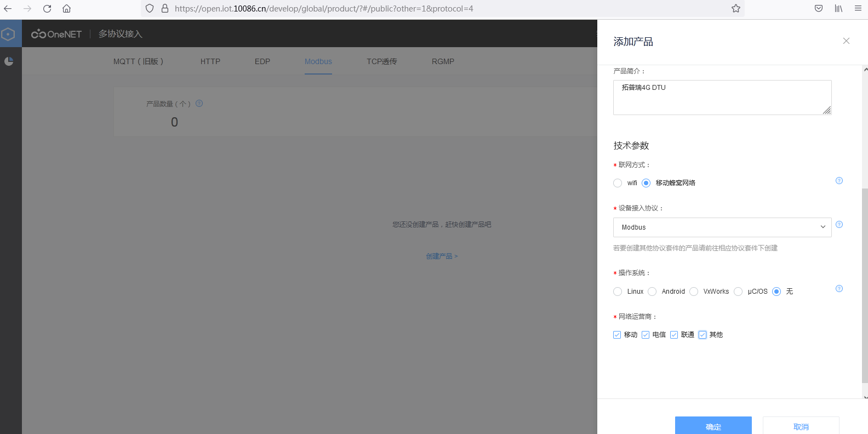Click help icon beside 联网方式
This screenshot has width=868, height=434.
[x=839, y=181]
